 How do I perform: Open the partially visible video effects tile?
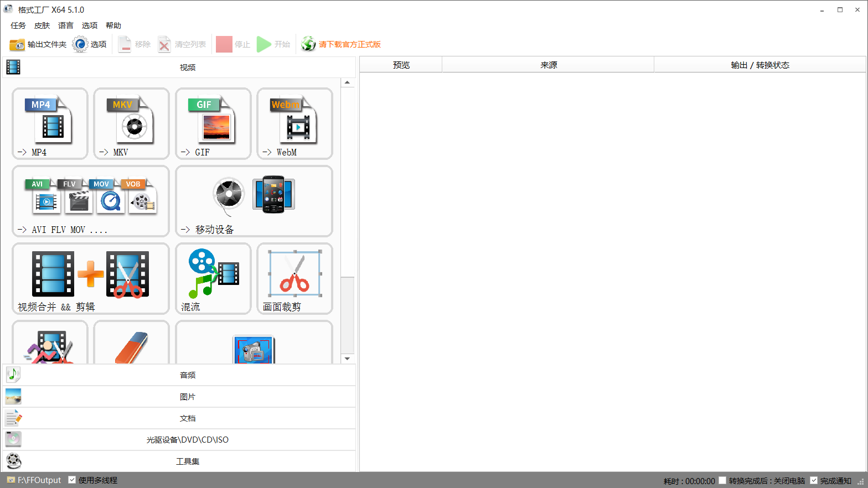click(50, 342)
